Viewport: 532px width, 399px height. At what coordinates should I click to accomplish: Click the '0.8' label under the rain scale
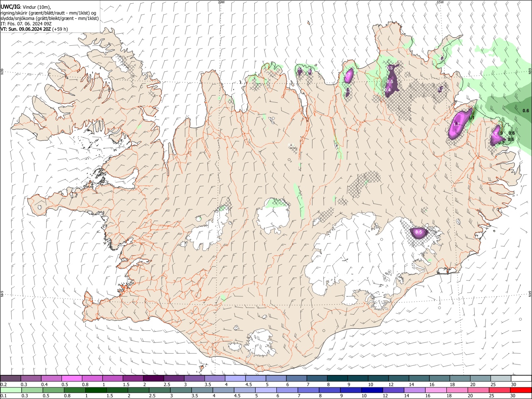point(67,396)
